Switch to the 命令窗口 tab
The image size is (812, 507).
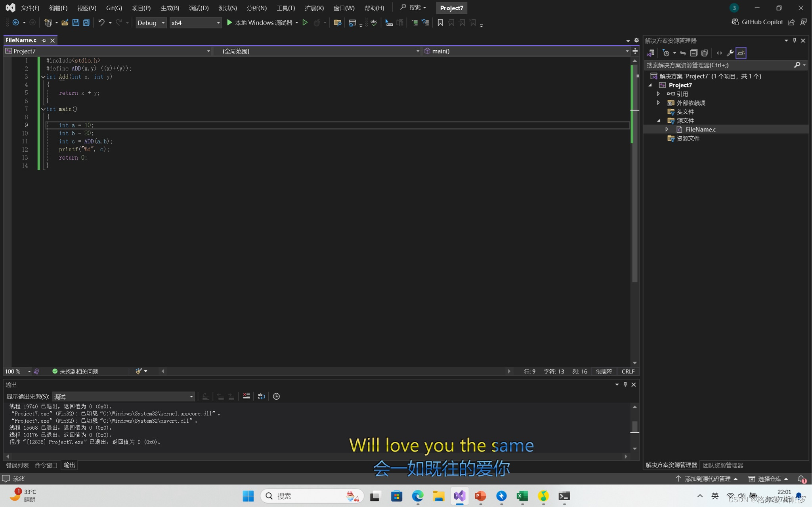point(46,465)
